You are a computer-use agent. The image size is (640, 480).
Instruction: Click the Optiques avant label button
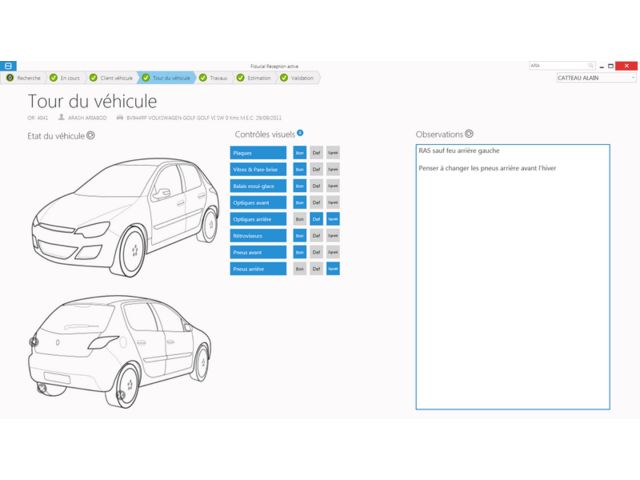258,202
